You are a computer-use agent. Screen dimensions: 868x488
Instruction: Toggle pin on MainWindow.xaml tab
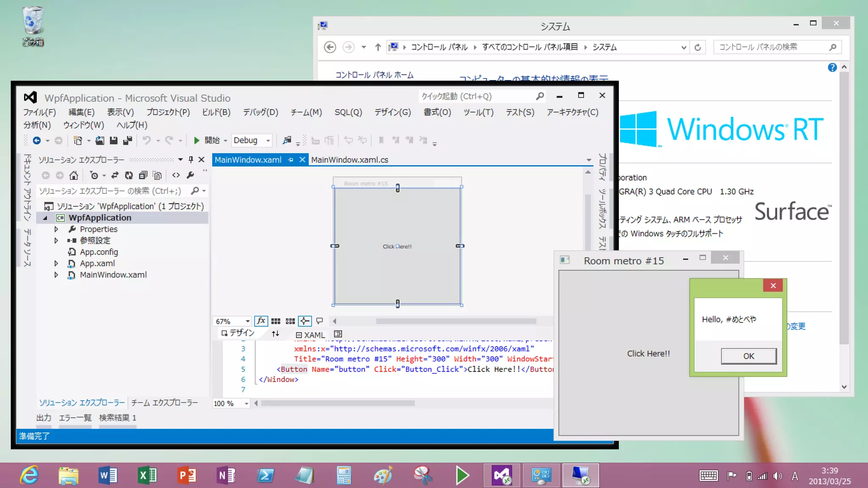(x=290, y=160)
